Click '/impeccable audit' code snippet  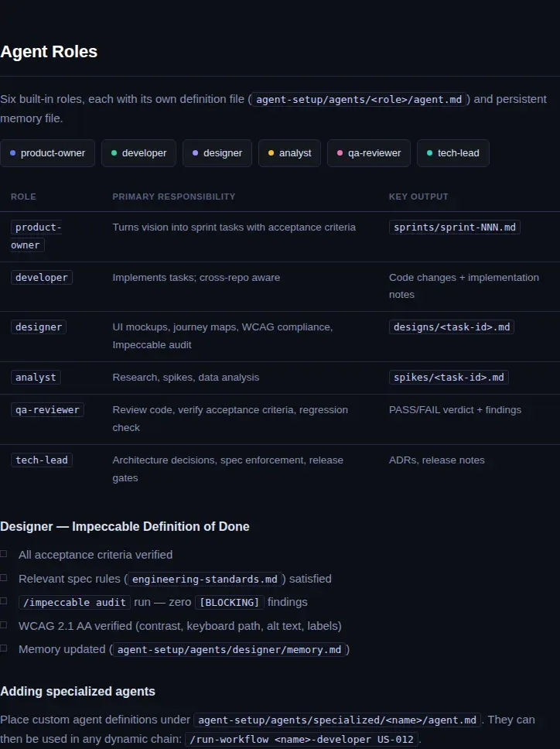coord(74,602)
